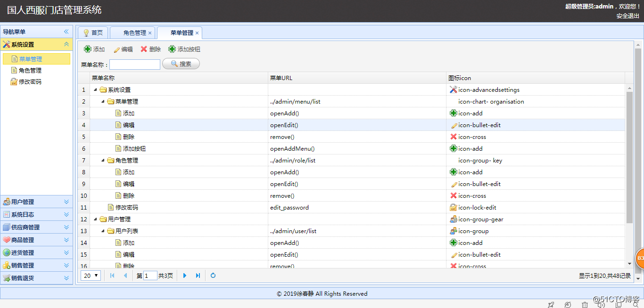Image resolution: width=644 pixels, height=308 pixels.
Task: Click the folder icon of 系统设置 row
Action: pos(103,89)
